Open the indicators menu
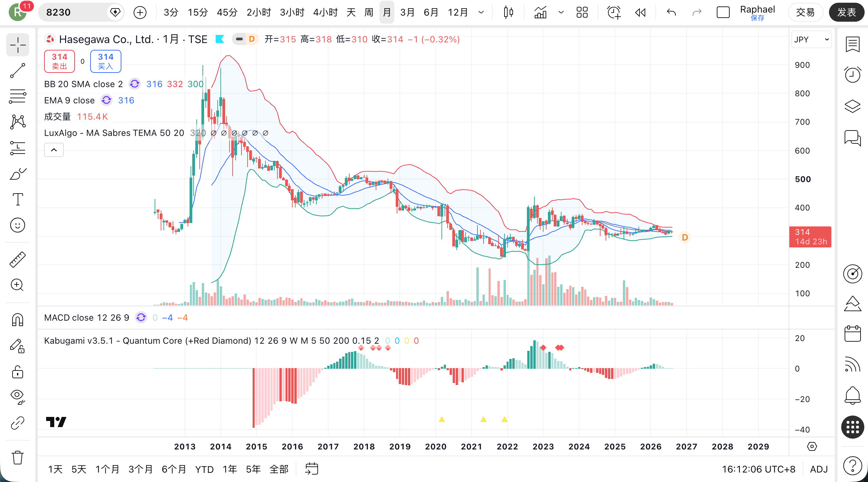 (x=540, y=13)
